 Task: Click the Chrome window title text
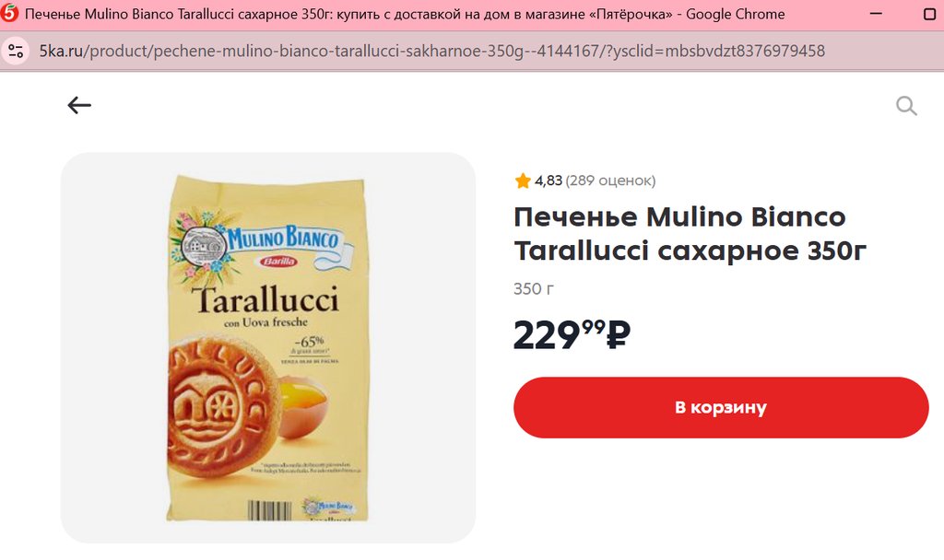(405, 14)
